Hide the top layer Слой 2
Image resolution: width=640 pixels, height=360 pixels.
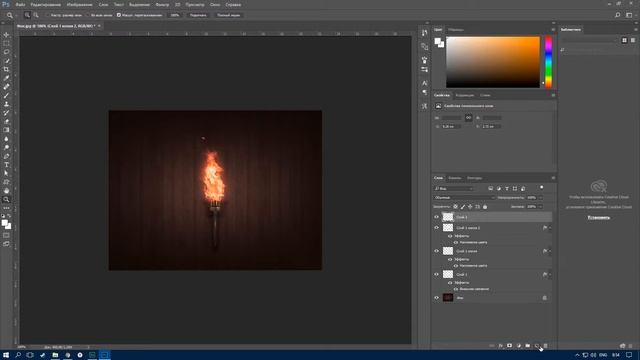pos(436,217)
